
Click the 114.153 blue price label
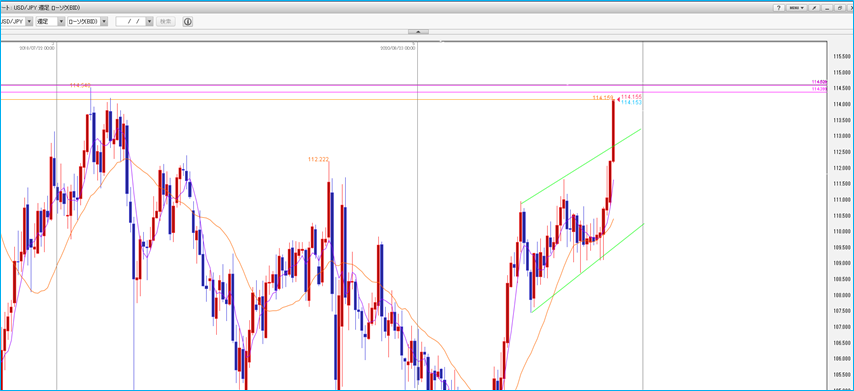(x=632, y=102)
